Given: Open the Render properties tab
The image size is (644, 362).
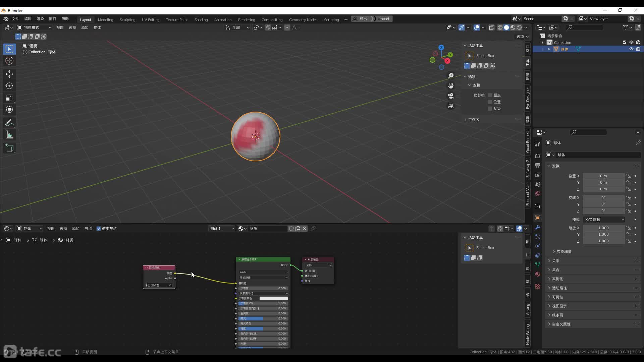Looking at the screenshot, I should (x=538, y=156).
